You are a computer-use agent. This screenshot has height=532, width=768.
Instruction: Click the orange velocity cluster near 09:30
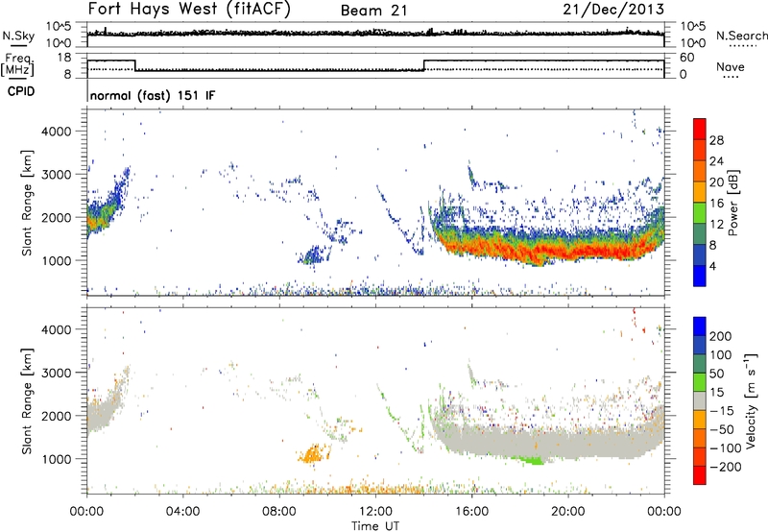[314, 453]
